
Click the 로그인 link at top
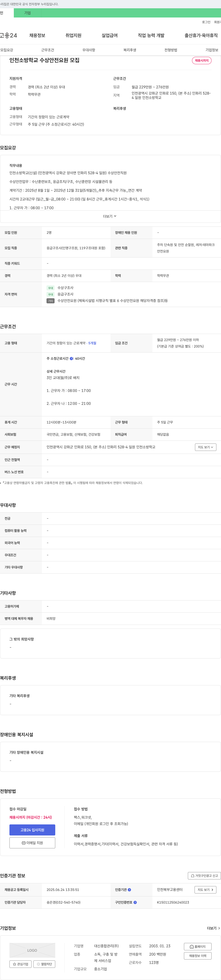coord(206,22)
